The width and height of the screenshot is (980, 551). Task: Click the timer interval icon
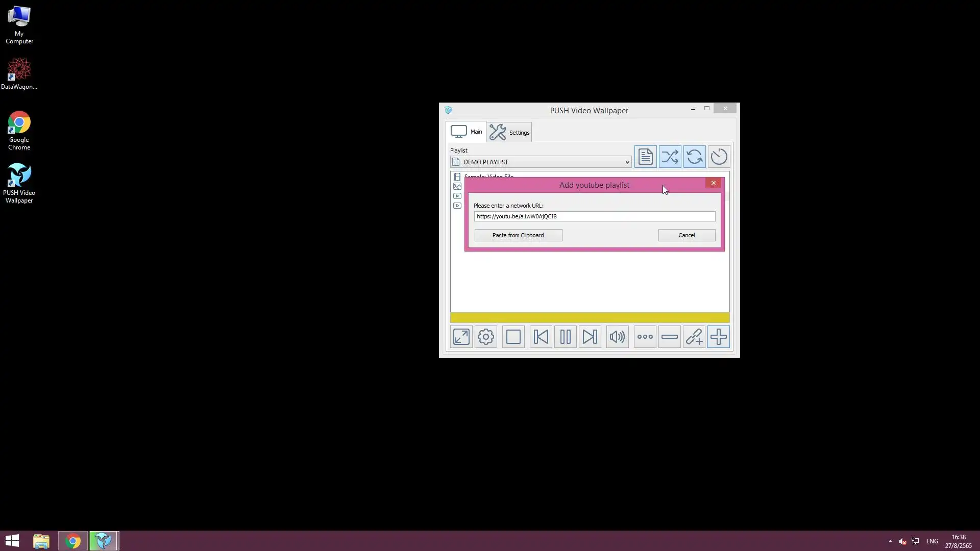[x=719, y=157]
